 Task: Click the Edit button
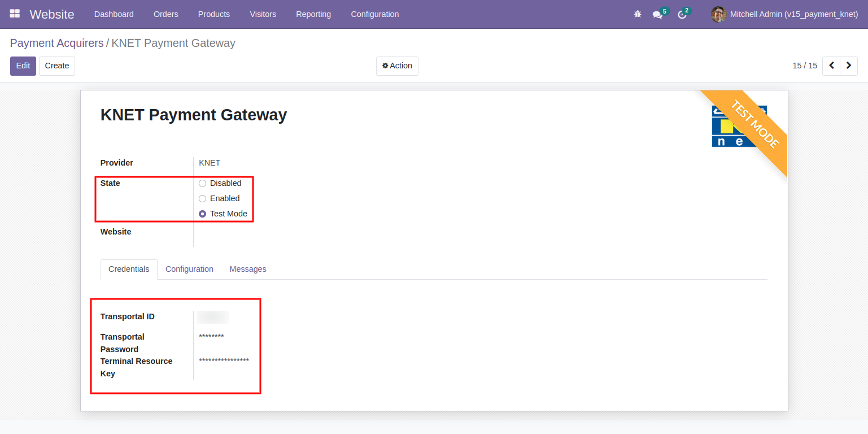click(x=23, y=66)
